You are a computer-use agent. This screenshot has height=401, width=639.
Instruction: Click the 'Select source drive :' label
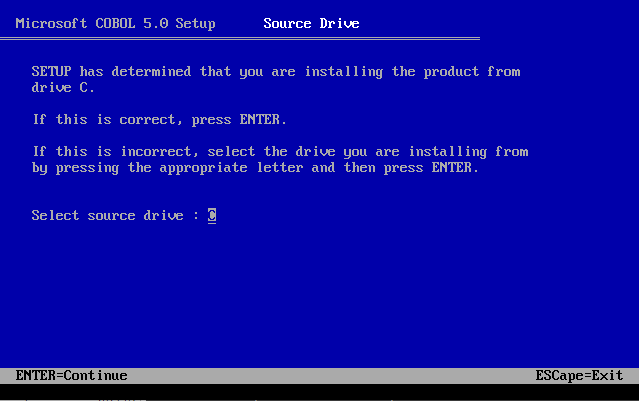pyautogui.click(x=115, y=216)
